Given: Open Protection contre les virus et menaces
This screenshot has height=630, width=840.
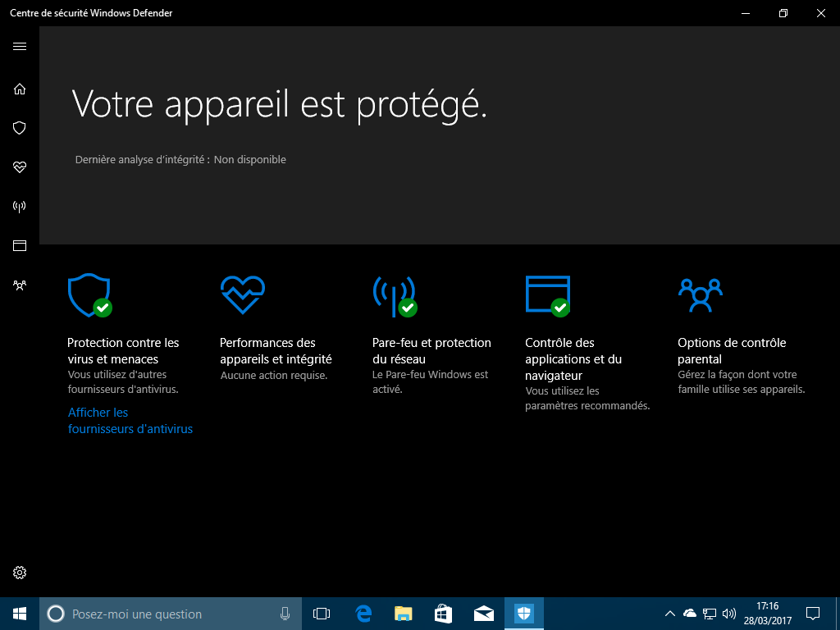Looking at the screenshot, I should point(123,351).
